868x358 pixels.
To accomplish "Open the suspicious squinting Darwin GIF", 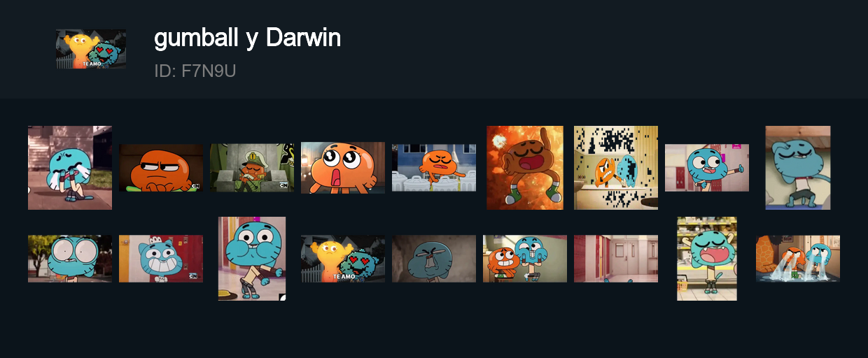I will pos(161,168).
